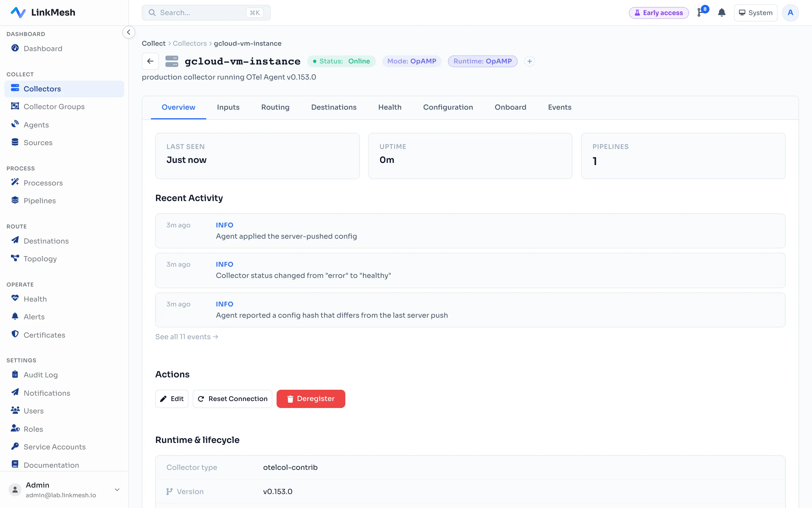Open Topology graph icon in sidebar
Viewport: 812px width, 508px height.
(15, 258)
